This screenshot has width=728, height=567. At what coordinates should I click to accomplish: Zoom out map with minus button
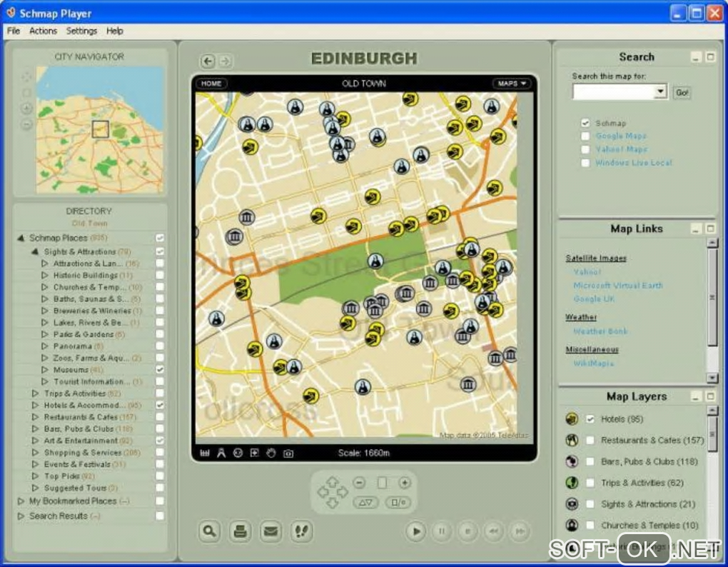click(x=359, y=483)
